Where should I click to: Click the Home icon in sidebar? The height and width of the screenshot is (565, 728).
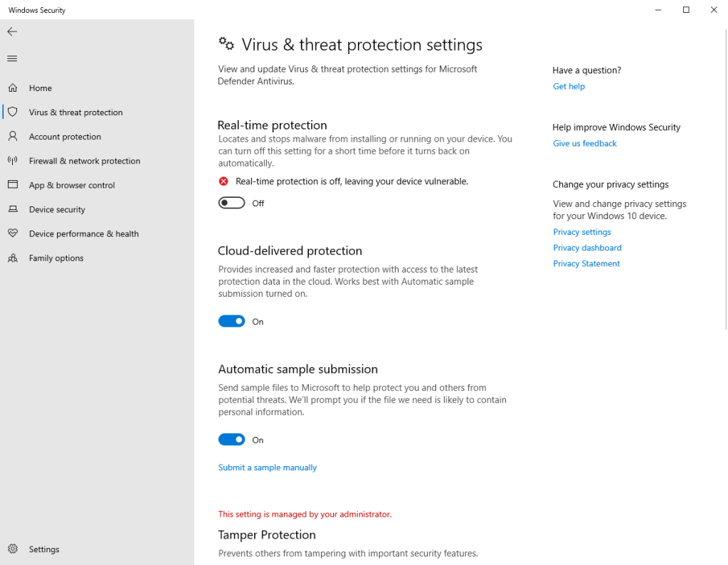tap(13, 88)
